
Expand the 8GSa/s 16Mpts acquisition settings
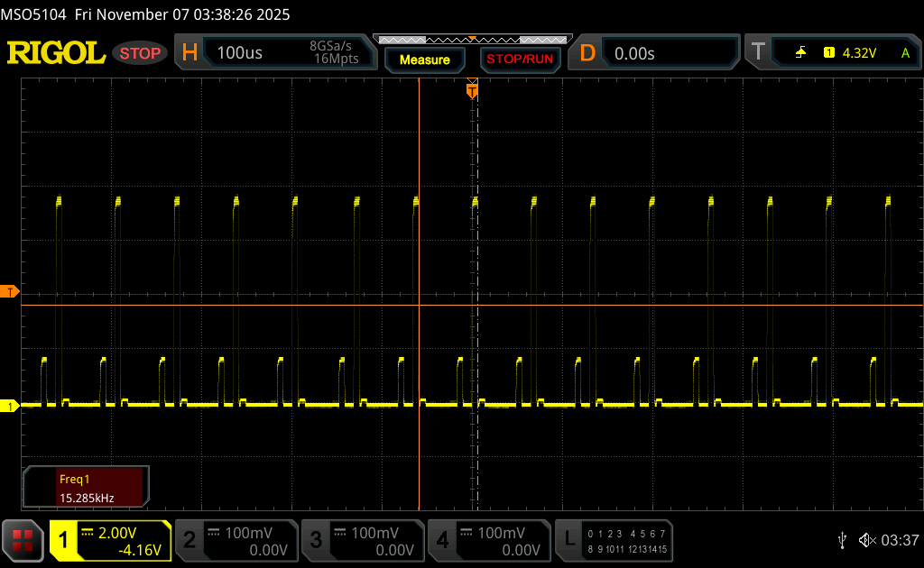click(334, 52)
